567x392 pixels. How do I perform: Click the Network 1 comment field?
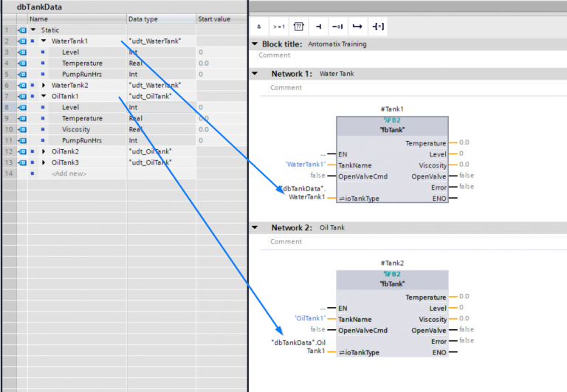(406, 88)
